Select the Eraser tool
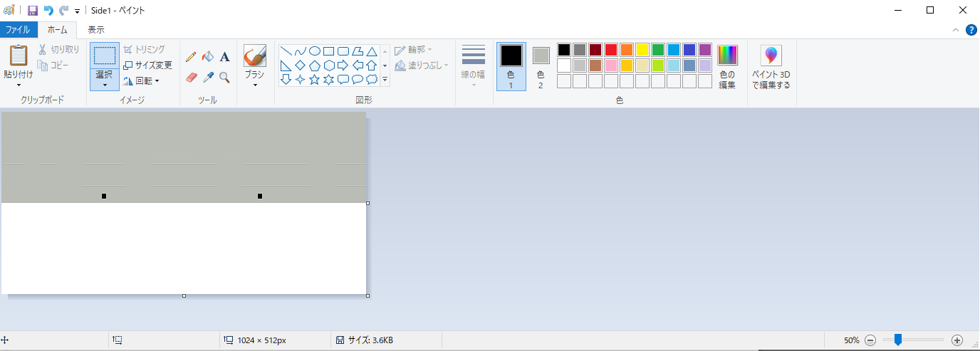 tap(191, 77)
